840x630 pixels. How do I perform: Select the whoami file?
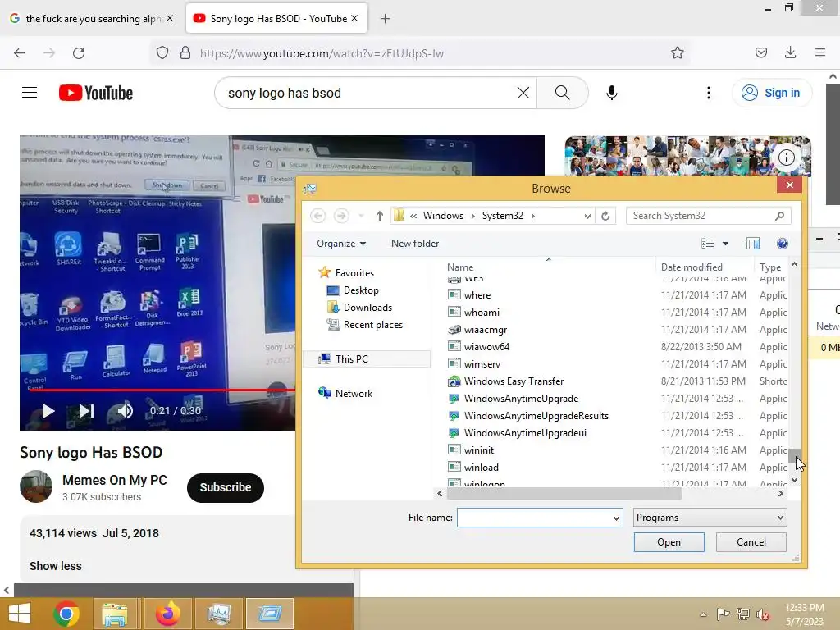(482, 313)
